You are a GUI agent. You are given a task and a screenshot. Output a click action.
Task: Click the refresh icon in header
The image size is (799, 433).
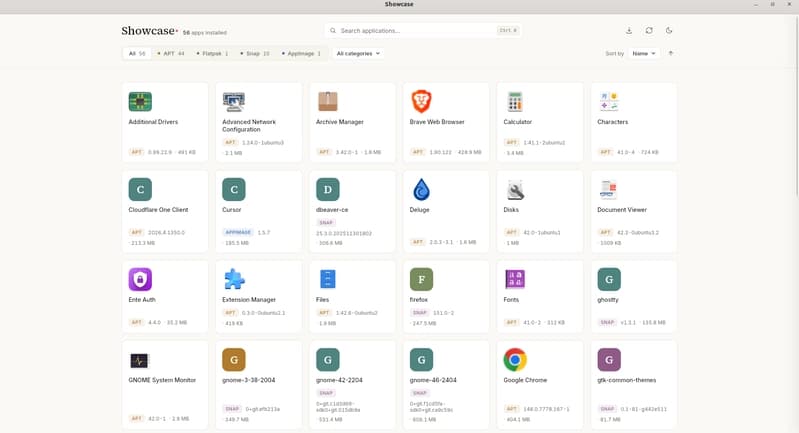click(x=649, y=31)
